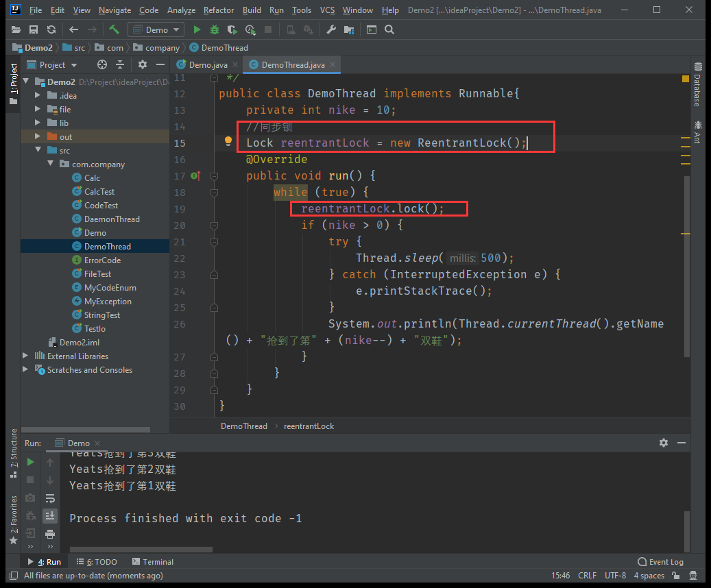The image size is (711, 588).
Task: Toggle soft-wrap in Run console
Action: click(50, 498)
